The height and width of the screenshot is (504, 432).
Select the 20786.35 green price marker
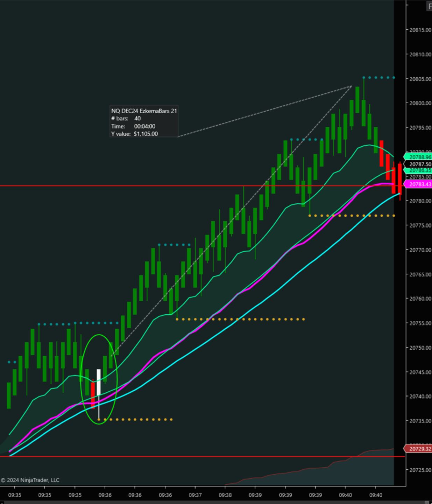point(418,170)
